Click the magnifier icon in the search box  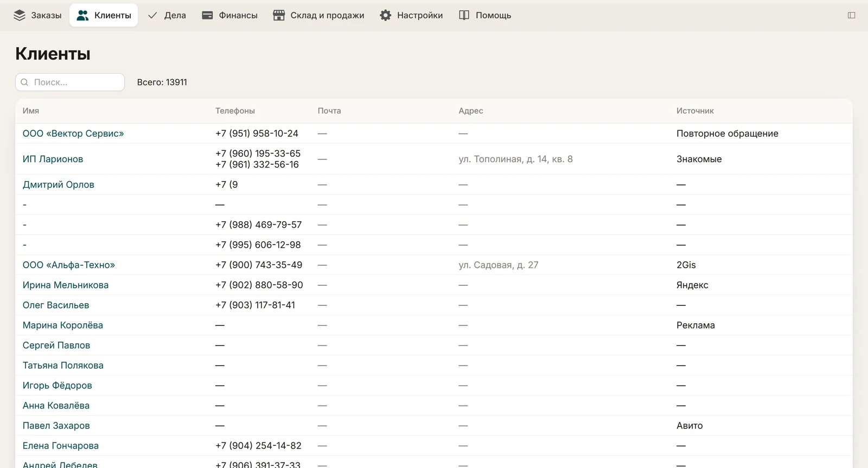click(24, 82)
